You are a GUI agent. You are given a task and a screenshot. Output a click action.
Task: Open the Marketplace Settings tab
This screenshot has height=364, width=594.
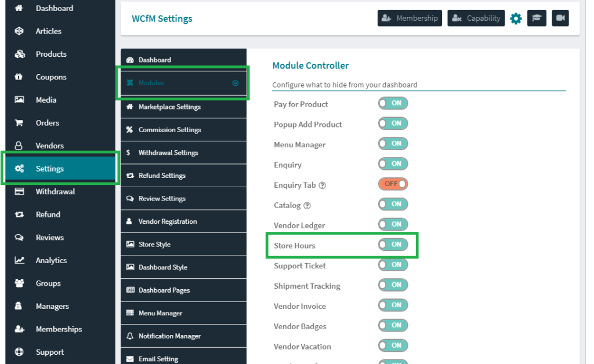pyautogui.click(x=183, y=107)
